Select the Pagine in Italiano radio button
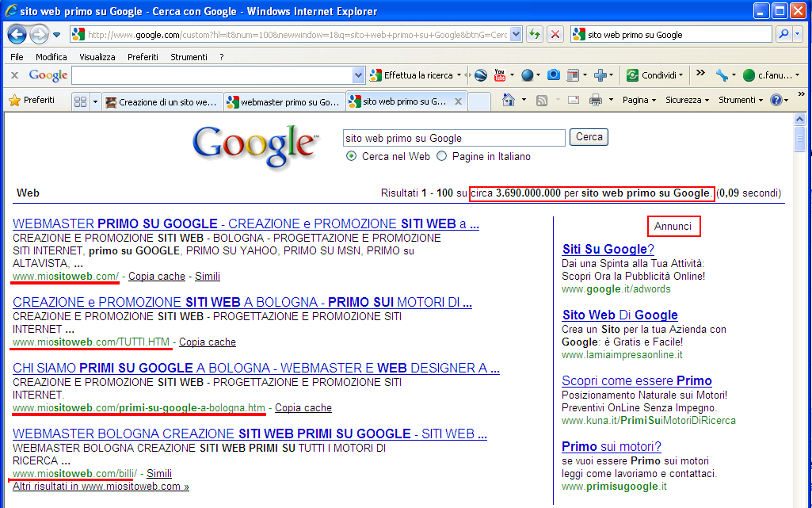The height and width of the screenshot is (508, 812). click(x=442, y=156)
